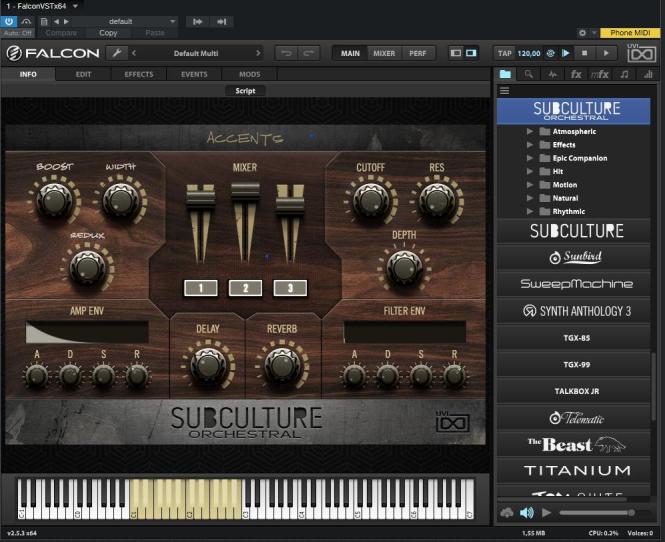Screen dimensions: 665x542
Task: Open the EDIT tab
Action: click(x=84, y=74)
